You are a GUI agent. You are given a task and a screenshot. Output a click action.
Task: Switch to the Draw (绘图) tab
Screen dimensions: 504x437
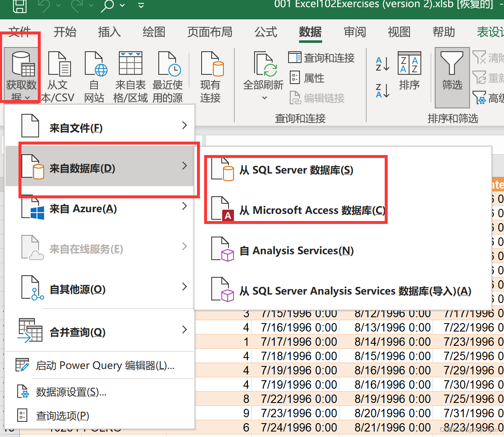point(154,32)
